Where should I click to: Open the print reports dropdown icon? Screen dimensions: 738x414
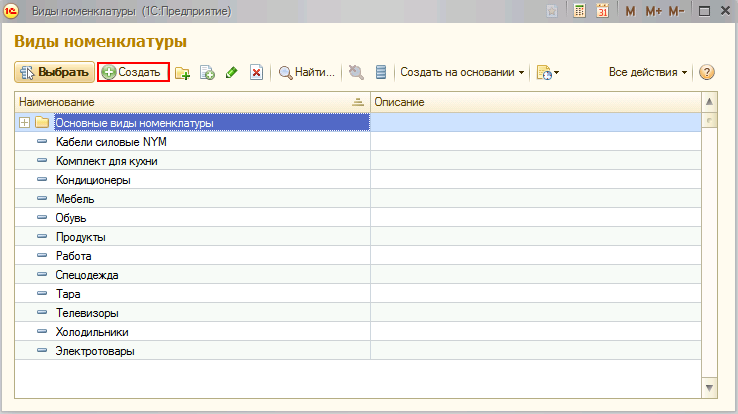[547, 73]
